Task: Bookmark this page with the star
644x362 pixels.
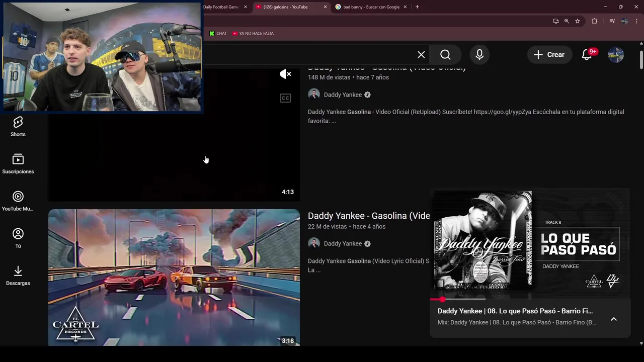Action: pos(578,21)
